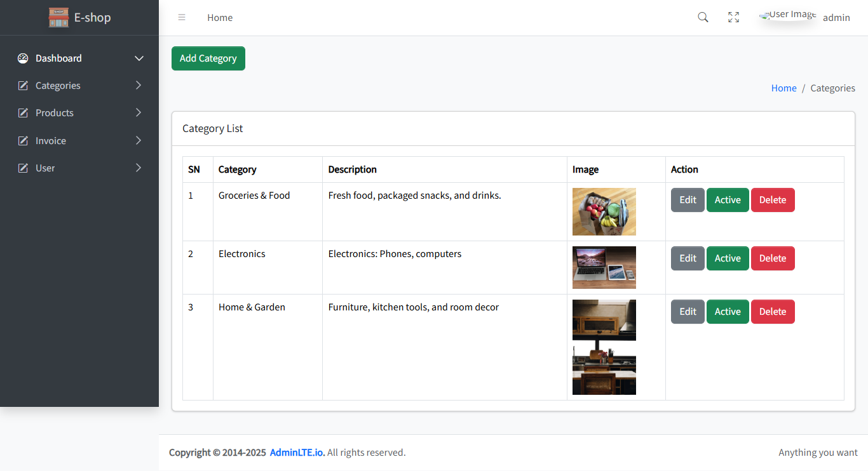Click the E-shop store logo icon
Screen dimensions: 868x471
click(58, 17)
